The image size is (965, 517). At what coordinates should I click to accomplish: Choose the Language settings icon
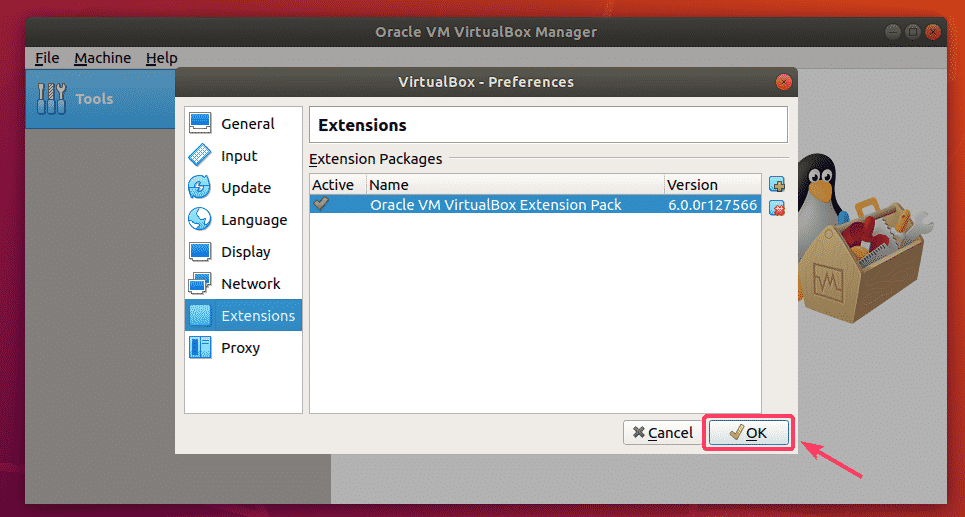tap(200, 220)
